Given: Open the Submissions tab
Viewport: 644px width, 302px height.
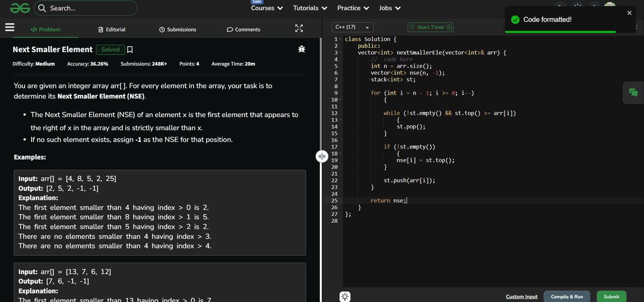Looking at the screenshot, I should tap(178, 30).
